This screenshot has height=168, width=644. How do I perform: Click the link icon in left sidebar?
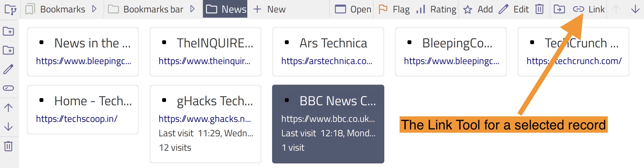tap(8, 88)
